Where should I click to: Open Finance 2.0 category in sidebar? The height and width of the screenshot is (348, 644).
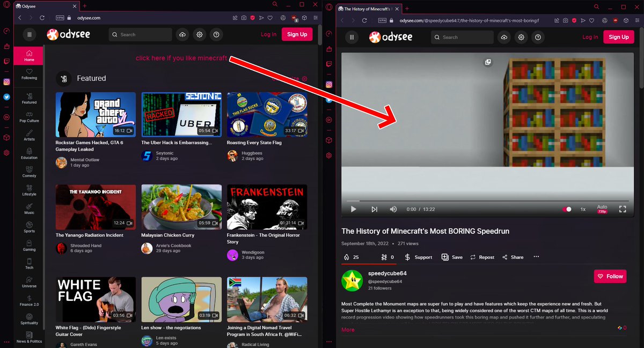(x=29, y=301)
